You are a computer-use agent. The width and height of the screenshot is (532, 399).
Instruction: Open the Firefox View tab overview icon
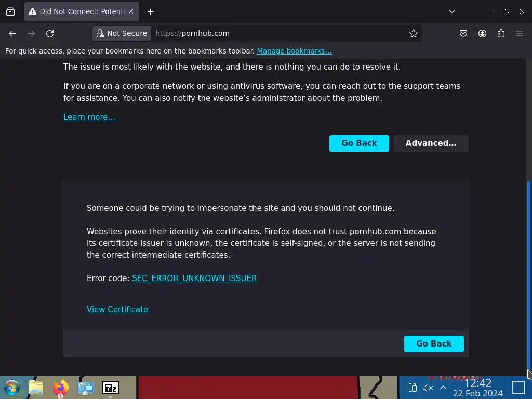(10, 11)
